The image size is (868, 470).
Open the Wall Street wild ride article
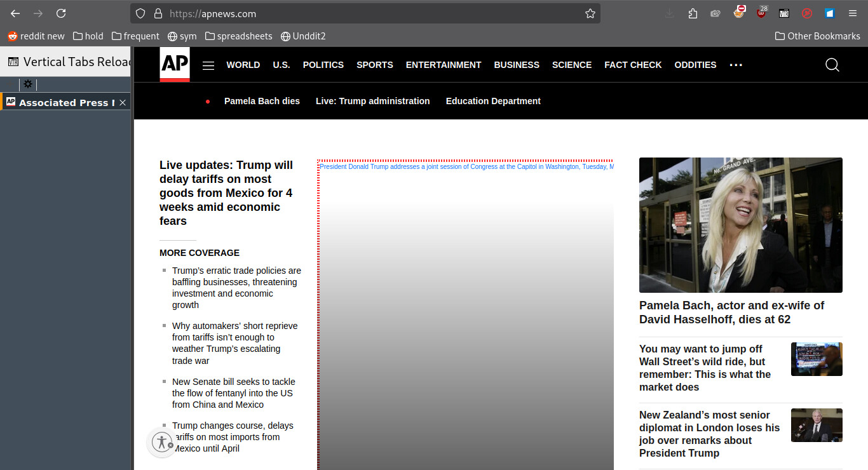point(705,368)
